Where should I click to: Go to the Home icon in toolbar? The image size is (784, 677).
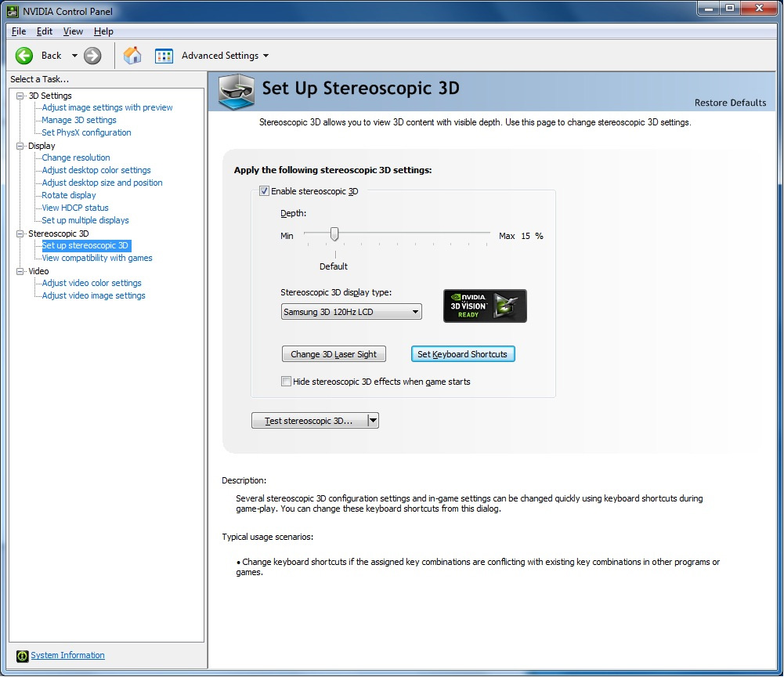tap(132, 56)
